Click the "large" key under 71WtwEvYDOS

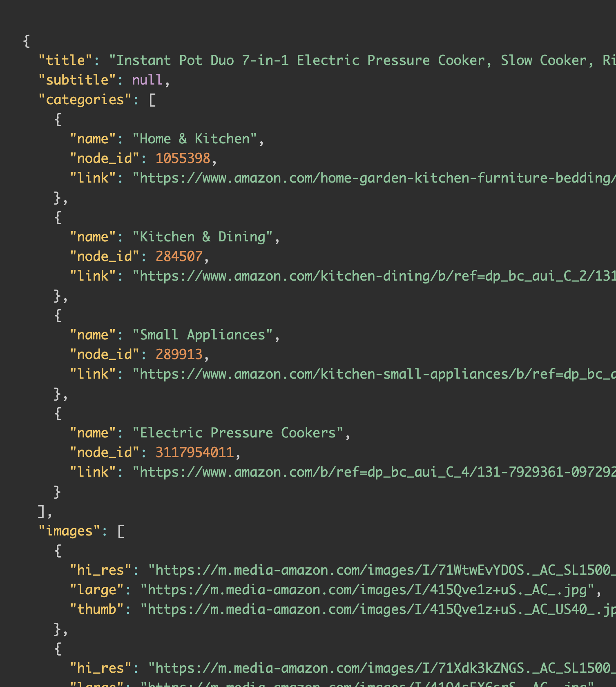point(97,590)
